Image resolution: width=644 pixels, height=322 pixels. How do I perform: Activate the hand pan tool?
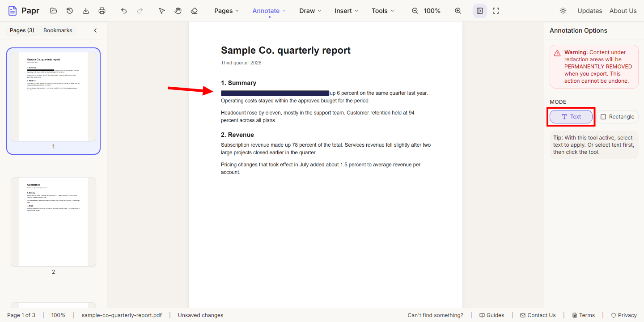tap(178, 11)
